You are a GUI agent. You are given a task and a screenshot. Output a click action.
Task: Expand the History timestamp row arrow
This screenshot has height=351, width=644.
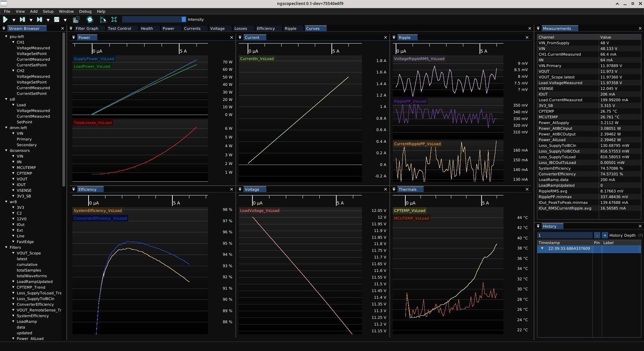[x=542, y=248]
